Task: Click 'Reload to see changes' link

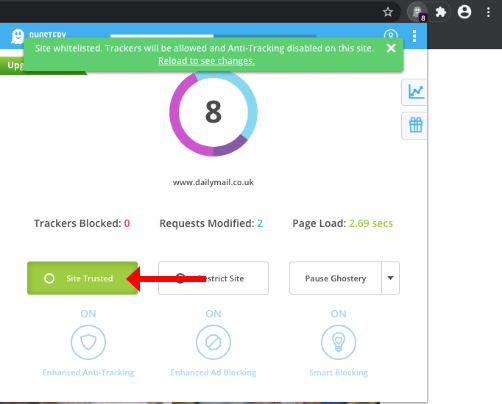Action: [x=206, y=61]
